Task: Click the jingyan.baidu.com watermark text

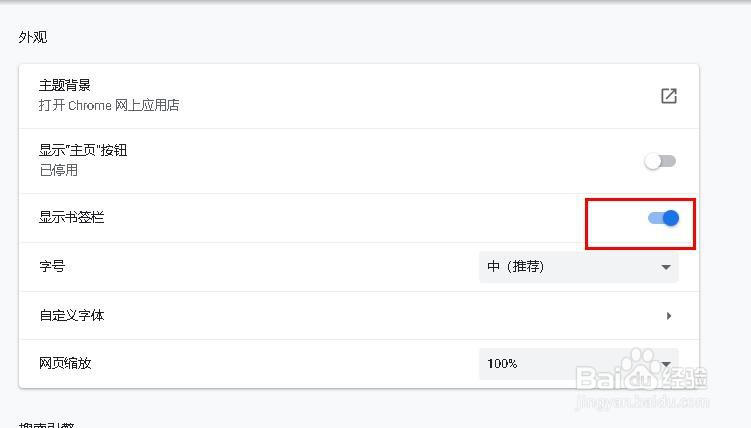Action: click(642, 402)
